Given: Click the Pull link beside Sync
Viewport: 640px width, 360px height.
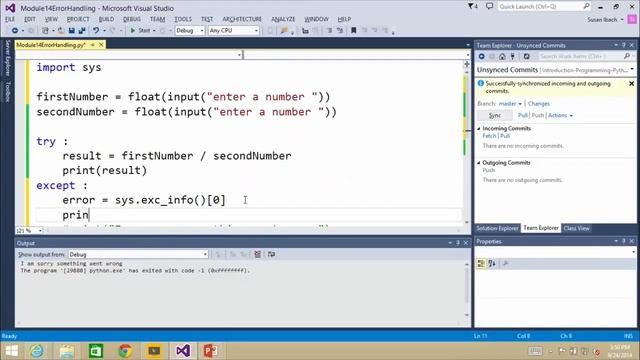Looking at the screenshot, I should click(x=523, y=116).
